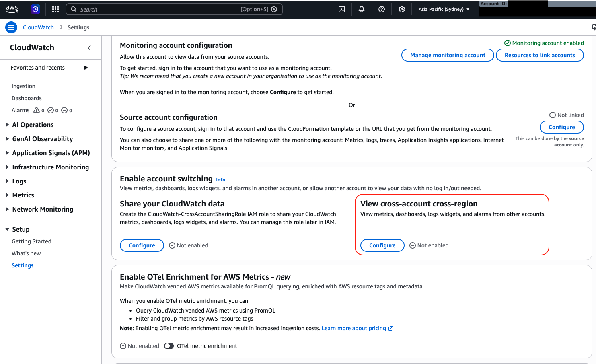596x364 pixels.
Task: Click the OK check circle alarm icon
Action: [51, 110]
